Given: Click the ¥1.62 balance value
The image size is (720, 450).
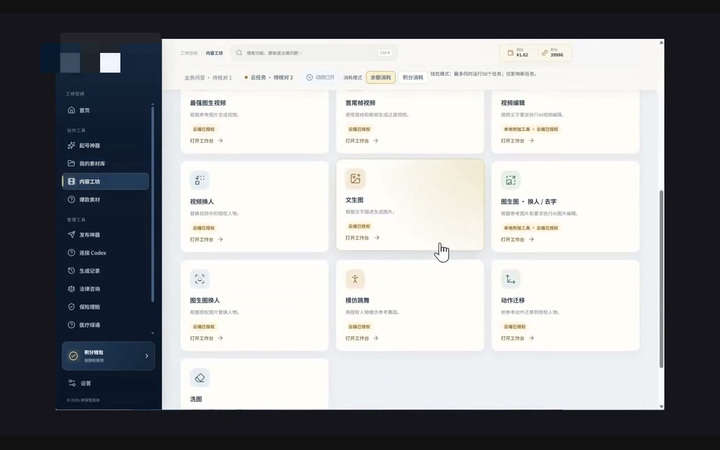Looking at the screenshot, I should pos(523,55).
